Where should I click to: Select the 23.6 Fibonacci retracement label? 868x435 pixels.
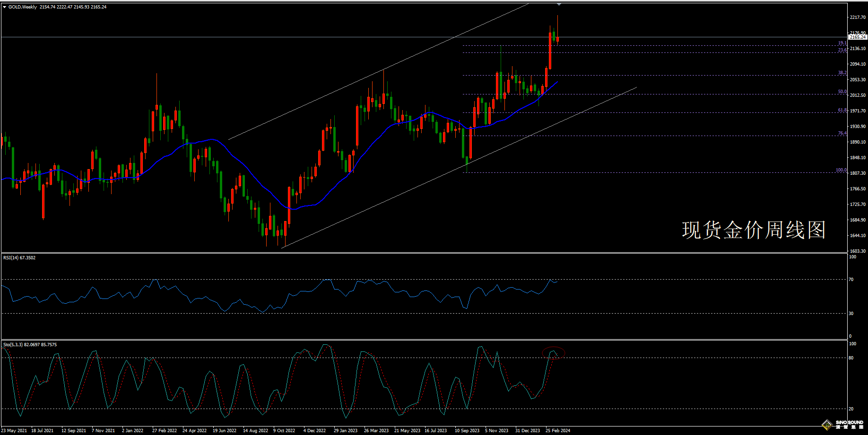842,50
